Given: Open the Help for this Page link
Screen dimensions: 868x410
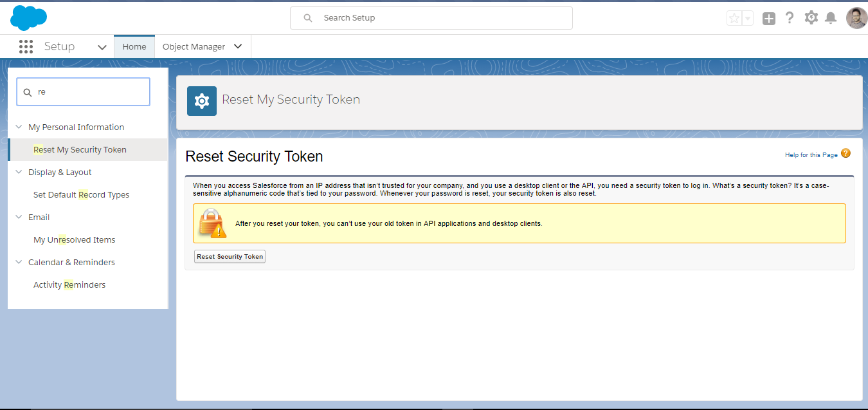Looking at the screenshot, I should [x=811, y=155].
